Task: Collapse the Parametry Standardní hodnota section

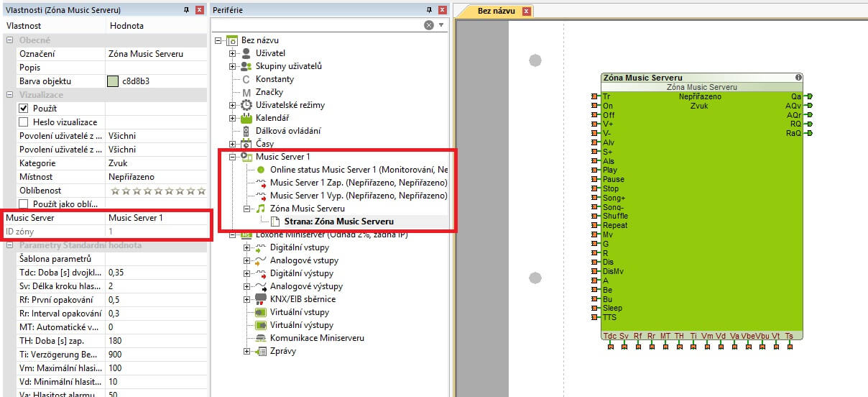Action: pyautogui.click(x=10, y=245)
